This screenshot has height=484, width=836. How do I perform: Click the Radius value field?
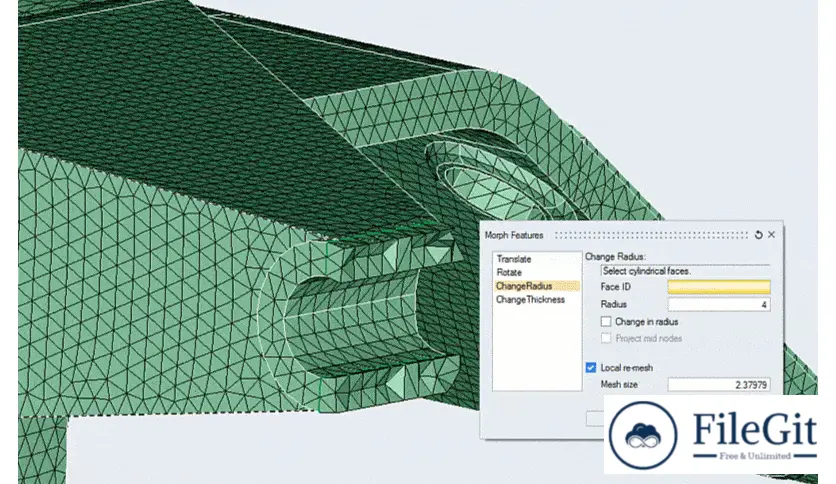pos(719,304)
